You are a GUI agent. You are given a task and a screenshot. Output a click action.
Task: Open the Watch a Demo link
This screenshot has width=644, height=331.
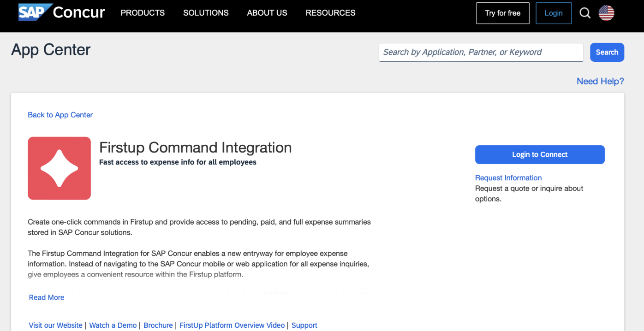113,325
